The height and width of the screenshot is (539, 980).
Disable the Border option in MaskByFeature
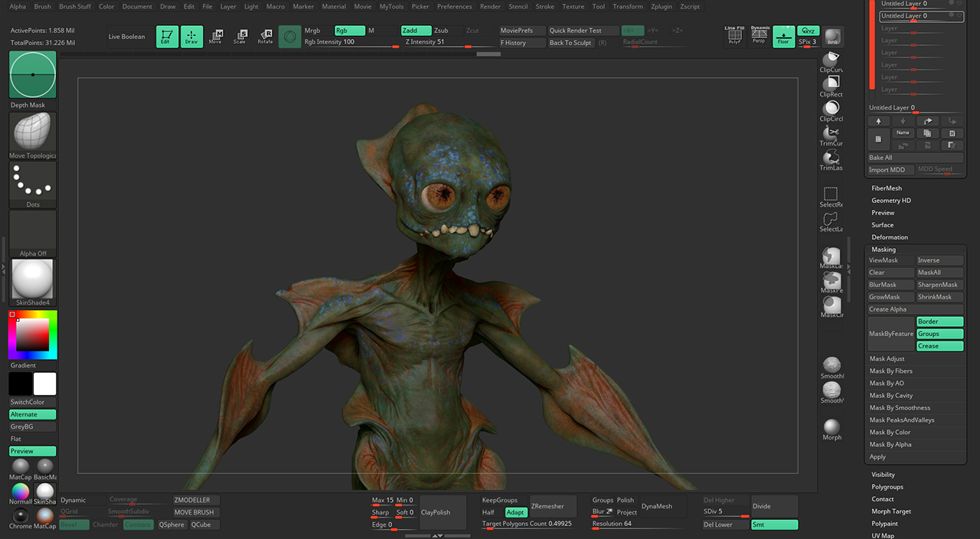pos(939,322)
